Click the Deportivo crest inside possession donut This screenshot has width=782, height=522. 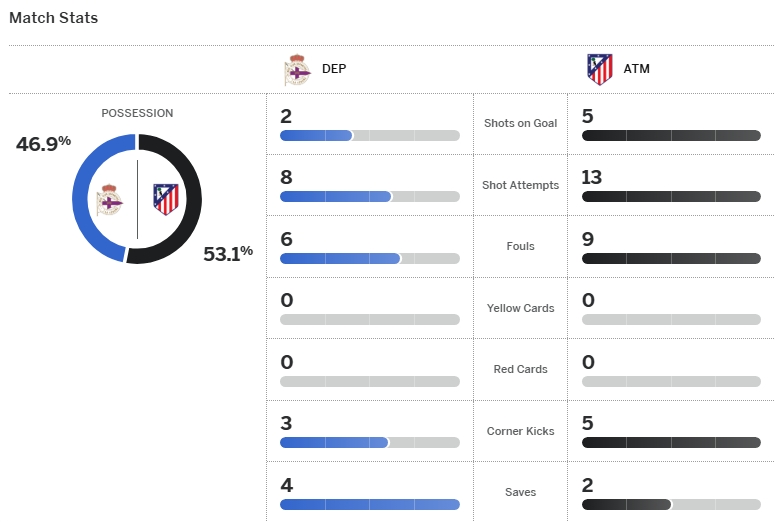point(109,200)
